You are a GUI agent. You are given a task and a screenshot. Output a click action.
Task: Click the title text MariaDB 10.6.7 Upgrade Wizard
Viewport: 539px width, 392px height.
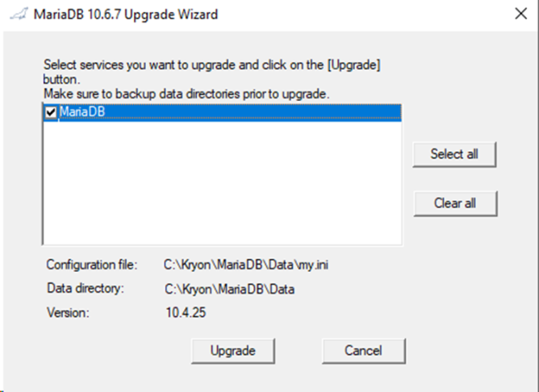click(x=126, y=15)
